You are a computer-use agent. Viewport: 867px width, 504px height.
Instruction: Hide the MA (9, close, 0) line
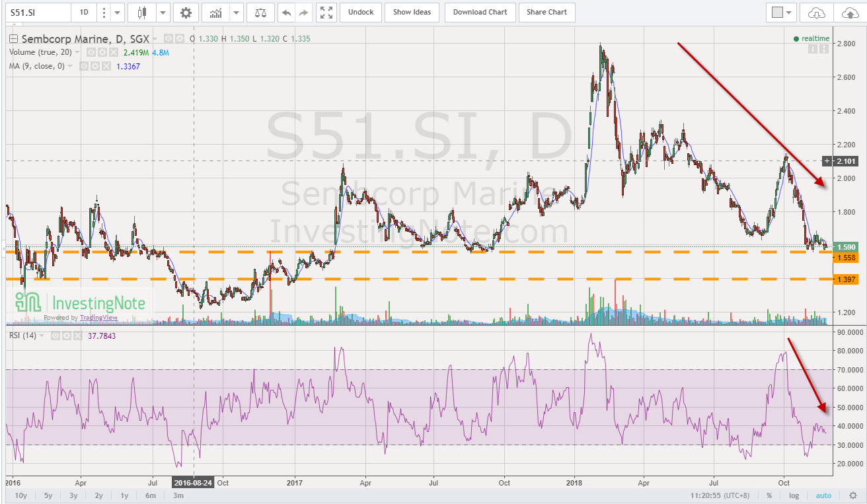tap(85, 66)
